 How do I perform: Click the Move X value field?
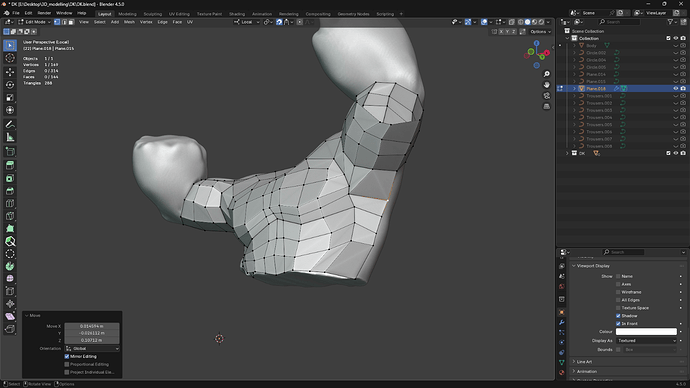92,326
